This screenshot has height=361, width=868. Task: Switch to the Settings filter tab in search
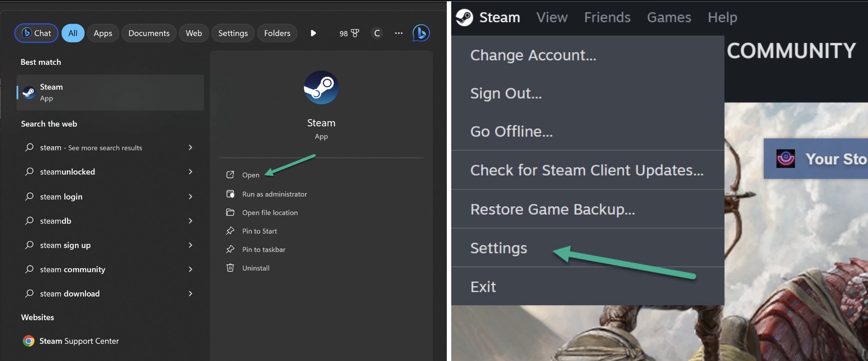[233, 33]
